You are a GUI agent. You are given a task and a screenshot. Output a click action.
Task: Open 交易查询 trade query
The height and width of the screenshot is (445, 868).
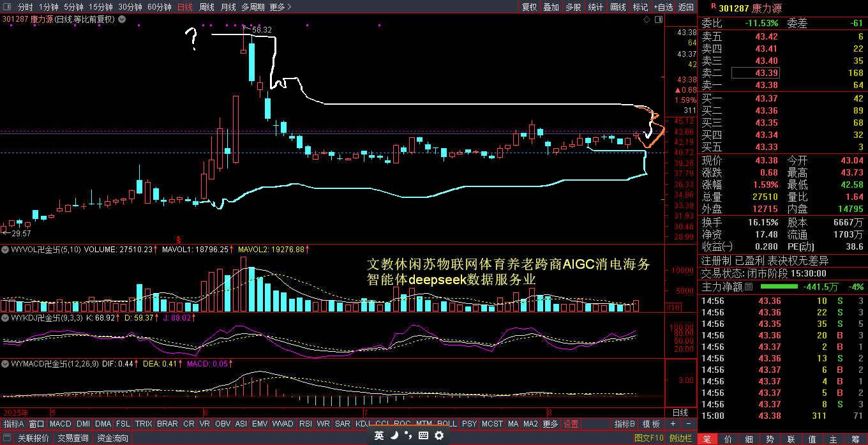[x=73, y=438]
